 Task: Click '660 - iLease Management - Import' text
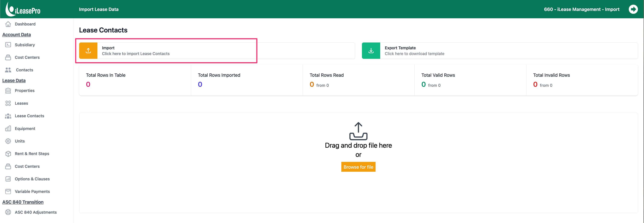point(581,9)
